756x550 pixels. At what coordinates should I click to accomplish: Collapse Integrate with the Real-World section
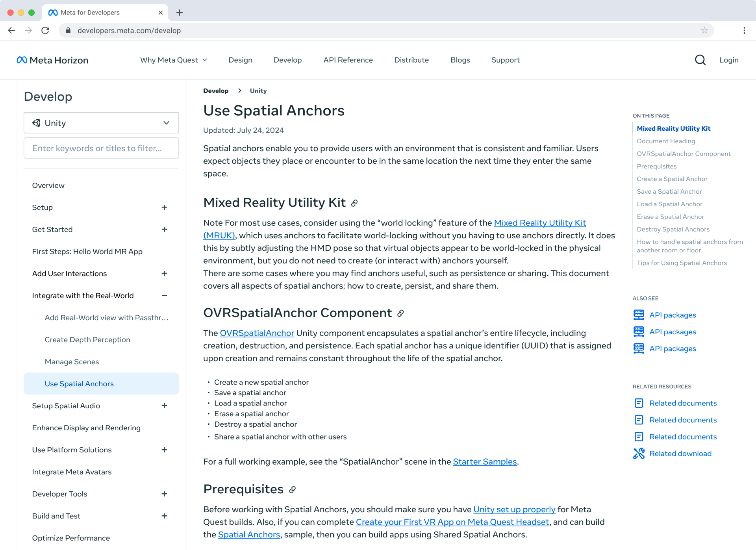(x=165, y=296)
